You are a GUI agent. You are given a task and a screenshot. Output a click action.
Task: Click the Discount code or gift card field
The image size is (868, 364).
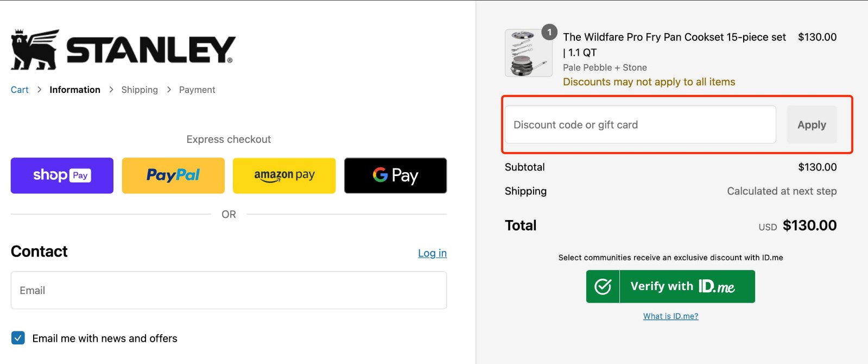[x=639, y=124]
